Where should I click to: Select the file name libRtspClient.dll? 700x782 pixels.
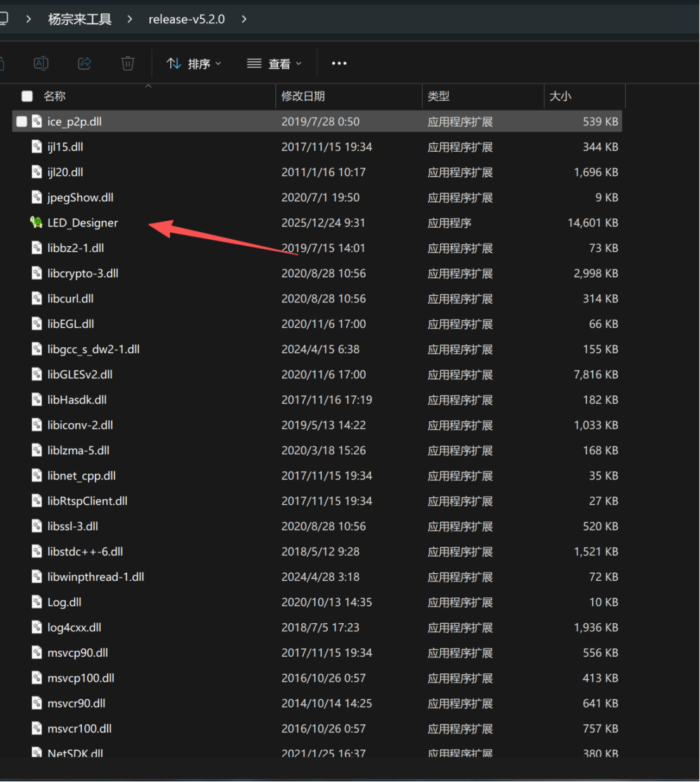(x=87, y=501)
